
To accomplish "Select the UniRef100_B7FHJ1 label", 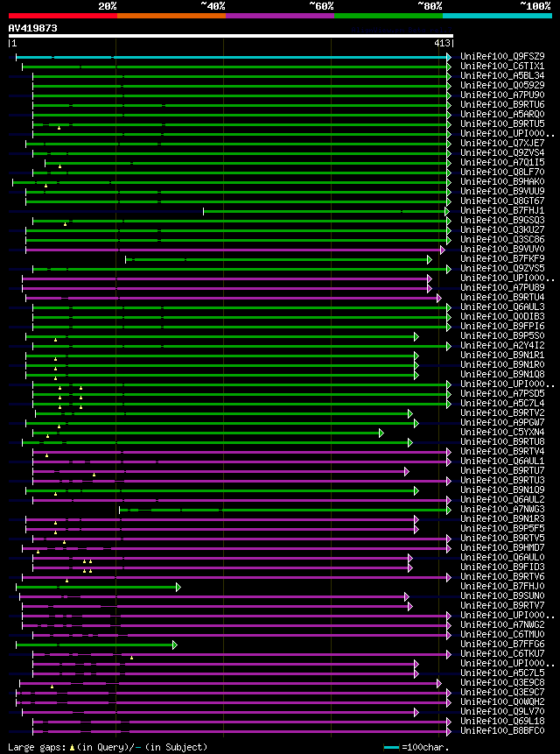I will 502,211.
